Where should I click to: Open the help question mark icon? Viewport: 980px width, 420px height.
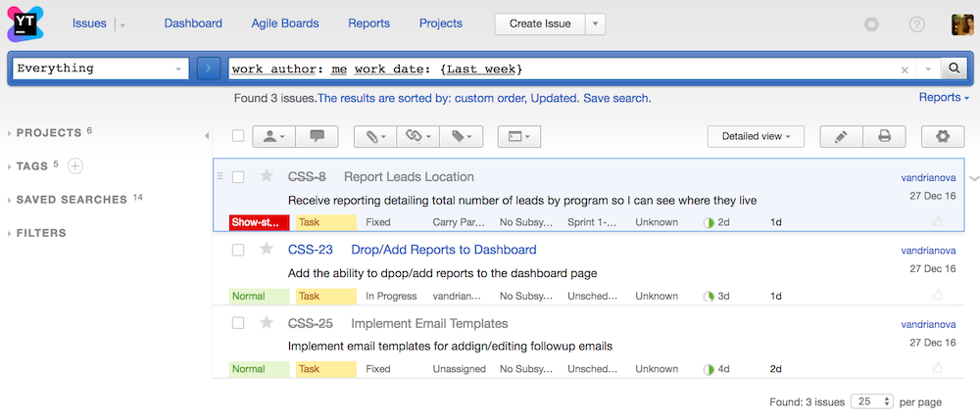(x=916, y=24)
